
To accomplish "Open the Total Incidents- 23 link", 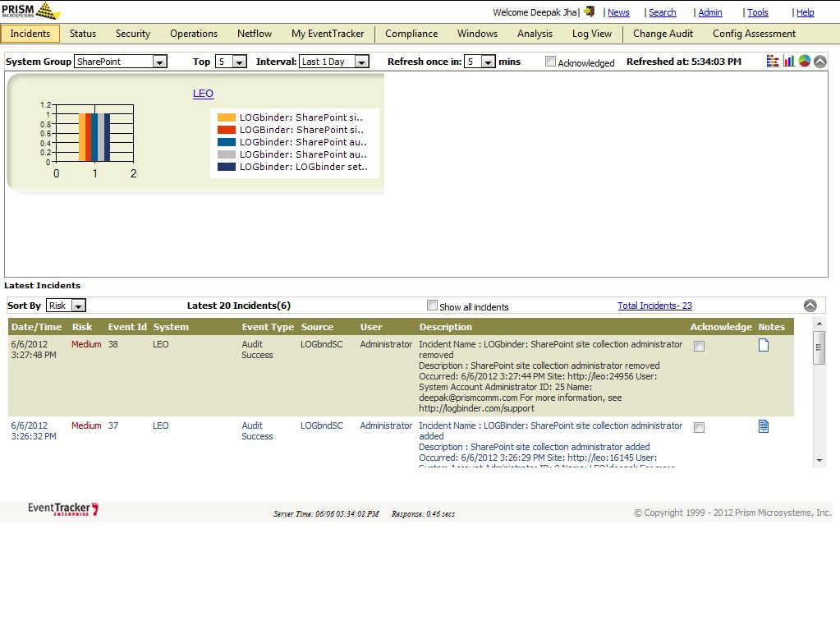I will [654, 306].
